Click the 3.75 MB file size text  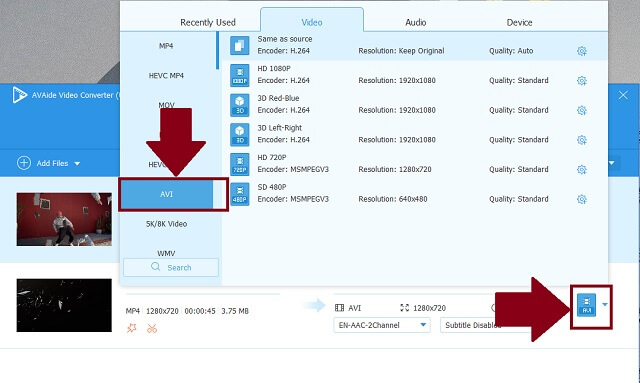click(x=235, y=311)
